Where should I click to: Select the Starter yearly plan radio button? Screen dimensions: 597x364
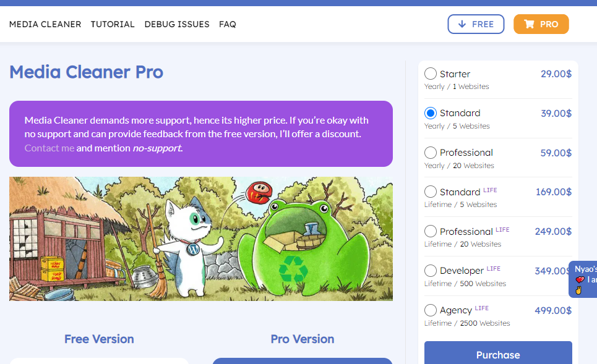(x=431, y=74)
